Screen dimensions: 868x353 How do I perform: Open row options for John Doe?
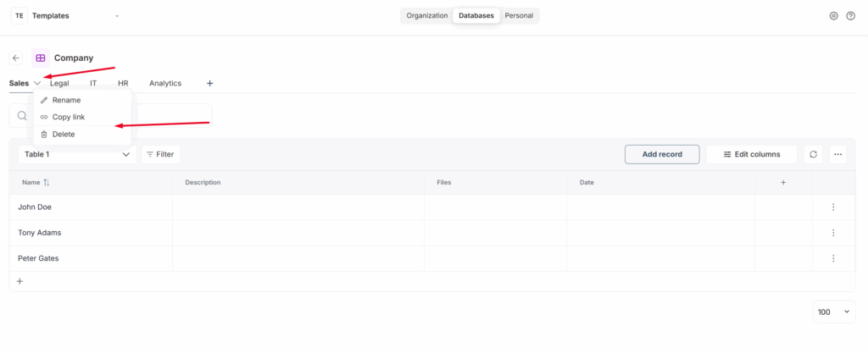[x=833, y=207]
